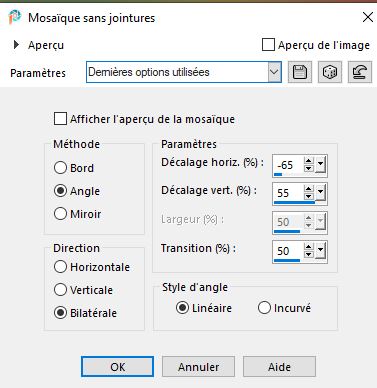
Task: Save the current preset with the floppy icon
Action: point(300,72)
